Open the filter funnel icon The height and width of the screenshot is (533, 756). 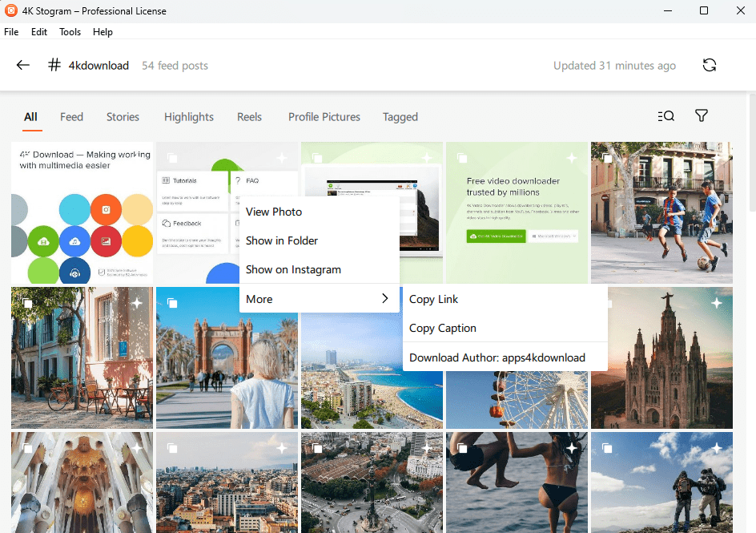[x=701, y=115]
